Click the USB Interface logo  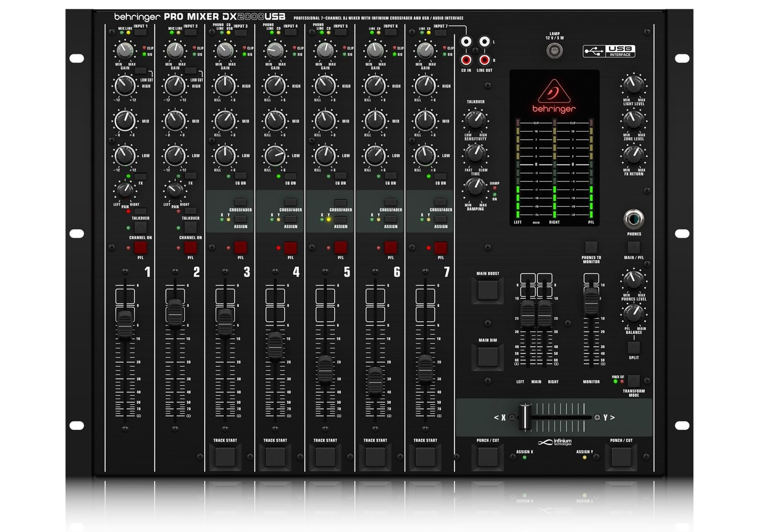[609, 51]
